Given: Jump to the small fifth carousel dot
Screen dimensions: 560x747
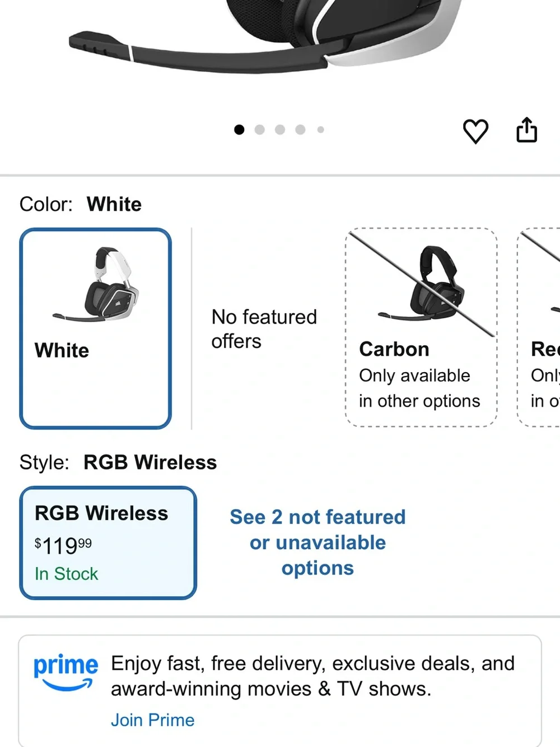Looking at the screenshot, I should click(x=320, y=129).
